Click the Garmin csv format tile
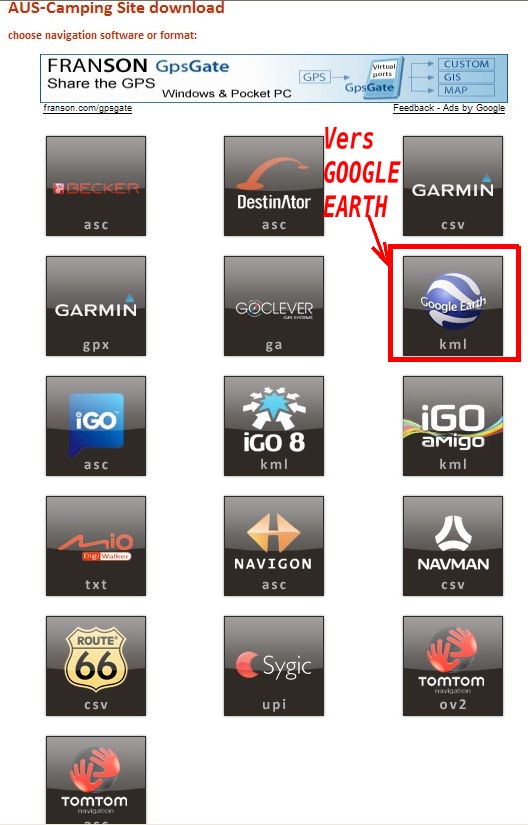 click(453, 186)
